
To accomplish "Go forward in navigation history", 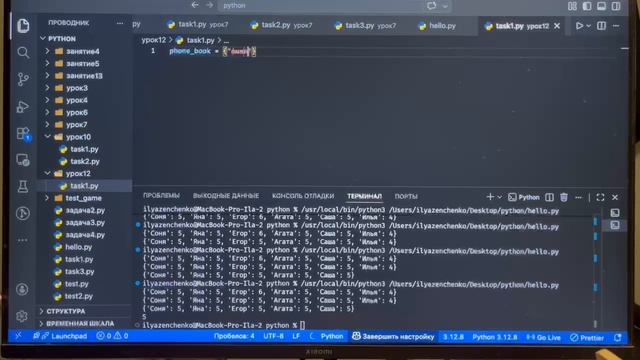I will [x=209, y=5].
